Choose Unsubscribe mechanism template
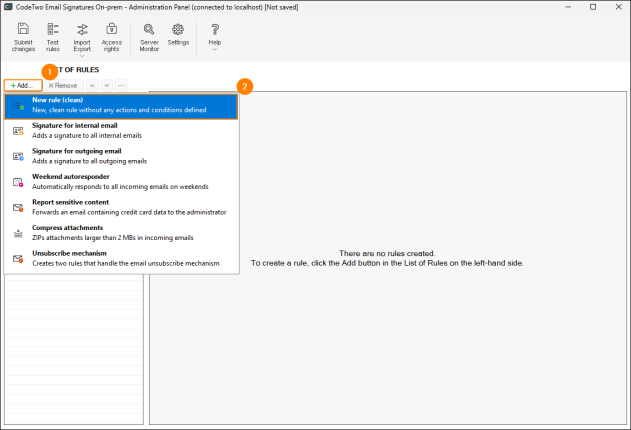 (x=121, y=258)
